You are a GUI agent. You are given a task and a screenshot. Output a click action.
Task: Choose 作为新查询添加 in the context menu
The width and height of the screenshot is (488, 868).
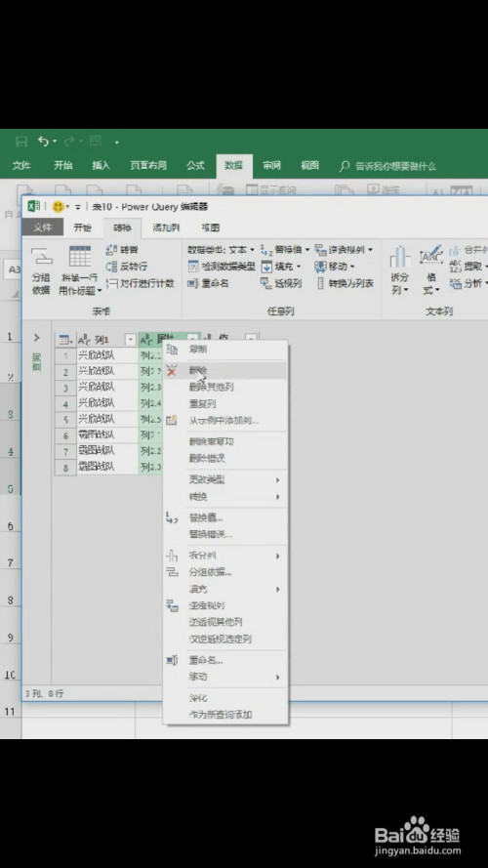click(x=225, y=715)
